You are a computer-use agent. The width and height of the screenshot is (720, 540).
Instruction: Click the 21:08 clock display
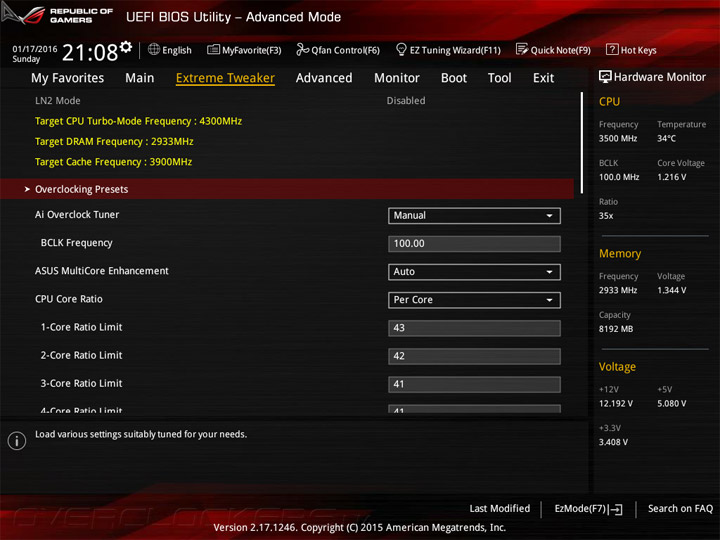90,52
